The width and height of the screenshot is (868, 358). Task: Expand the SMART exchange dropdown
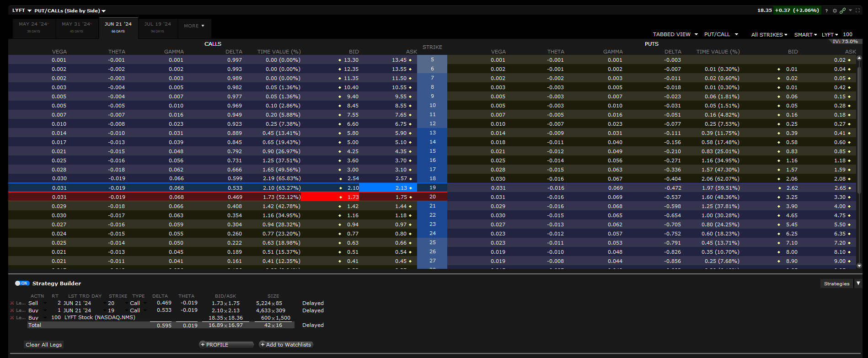[805, 35]
